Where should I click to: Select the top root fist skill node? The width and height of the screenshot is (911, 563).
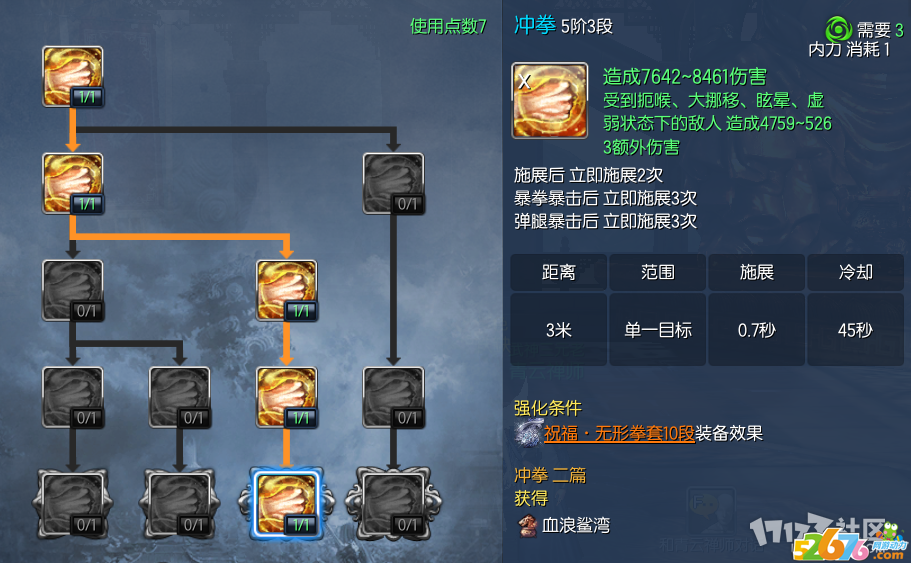(x=73, y=77)
